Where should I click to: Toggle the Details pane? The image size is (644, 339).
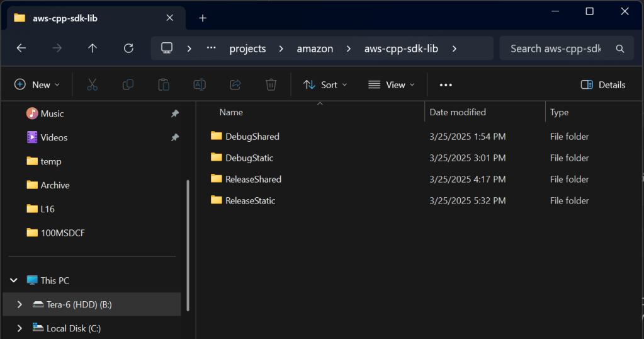(602, 84)
